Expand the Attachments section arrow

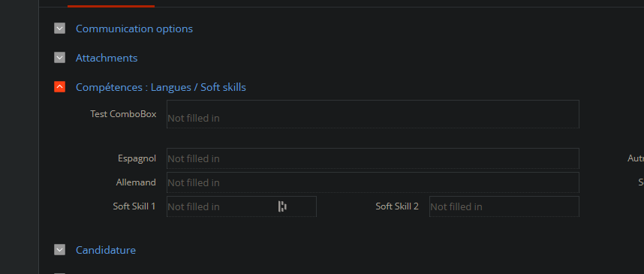point(59,58)
